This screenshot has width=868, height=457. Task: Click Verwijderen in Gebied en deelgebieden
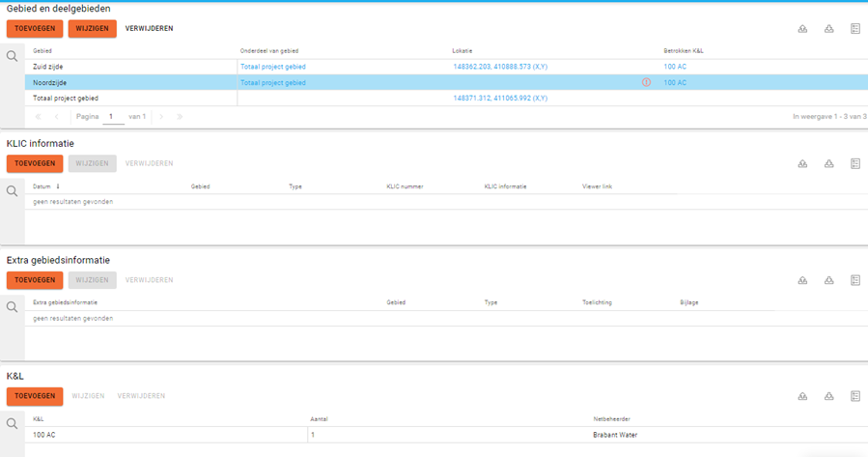(149, 29)
